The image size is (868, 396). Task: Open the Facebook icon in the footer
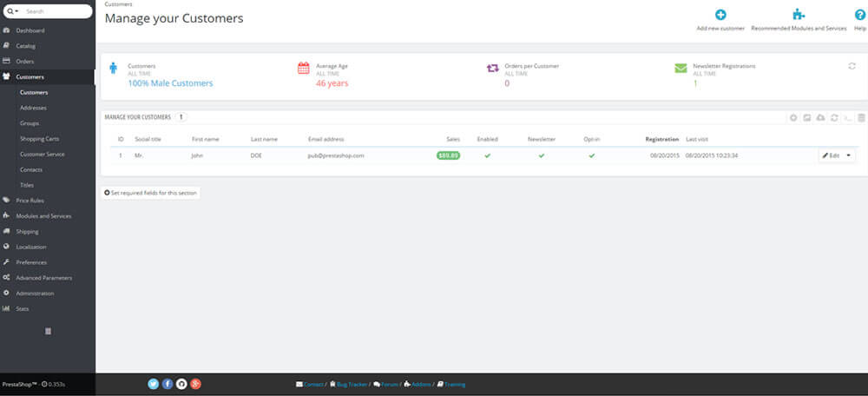click(168, 383)
